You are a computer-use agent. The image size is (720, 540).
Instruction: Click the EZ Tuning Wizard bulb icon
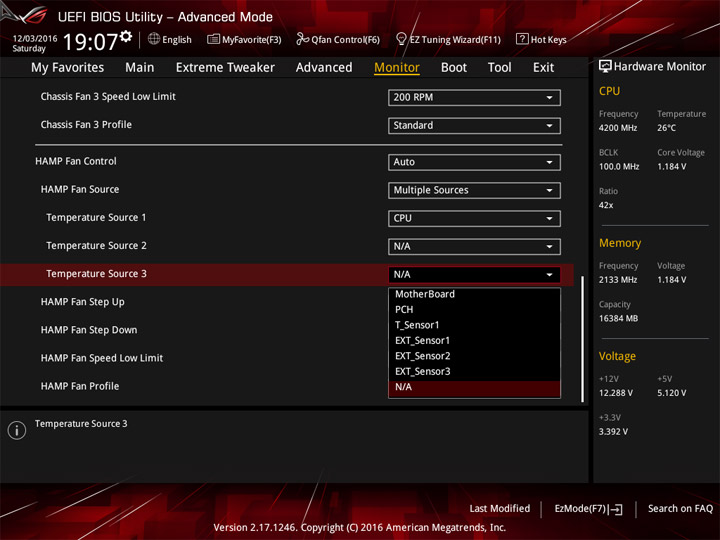pos(401,39)
